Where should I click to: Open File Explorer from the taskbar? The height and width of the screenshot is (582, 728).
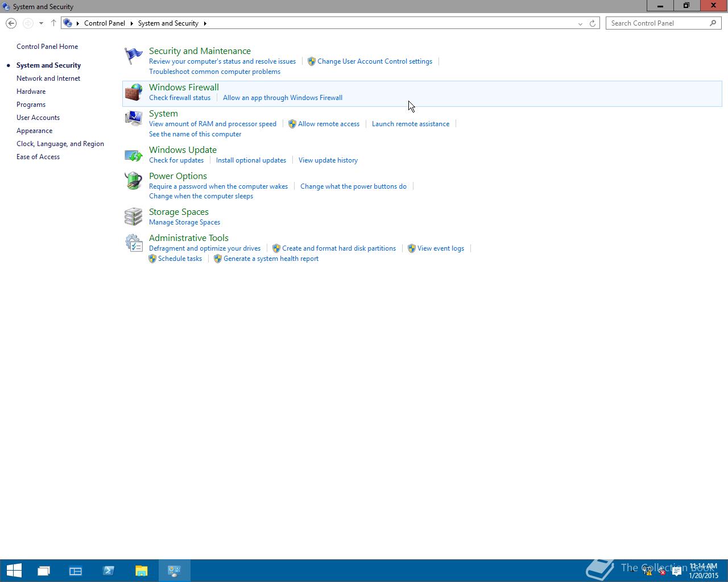click(142, 571)
